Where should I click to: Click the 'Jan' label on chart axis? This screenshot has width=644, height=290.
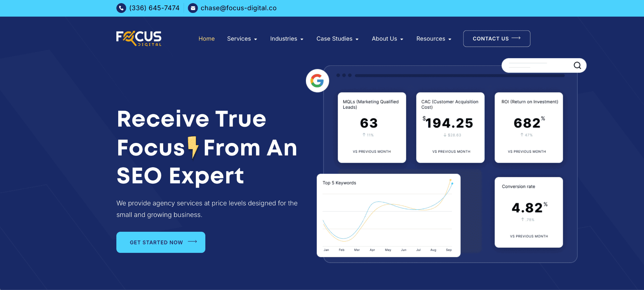pos(326,250)
